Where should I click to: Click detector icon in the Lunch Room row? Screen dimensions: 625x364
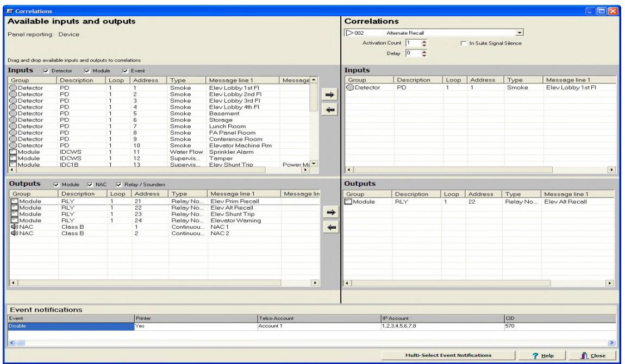[13, 126]
